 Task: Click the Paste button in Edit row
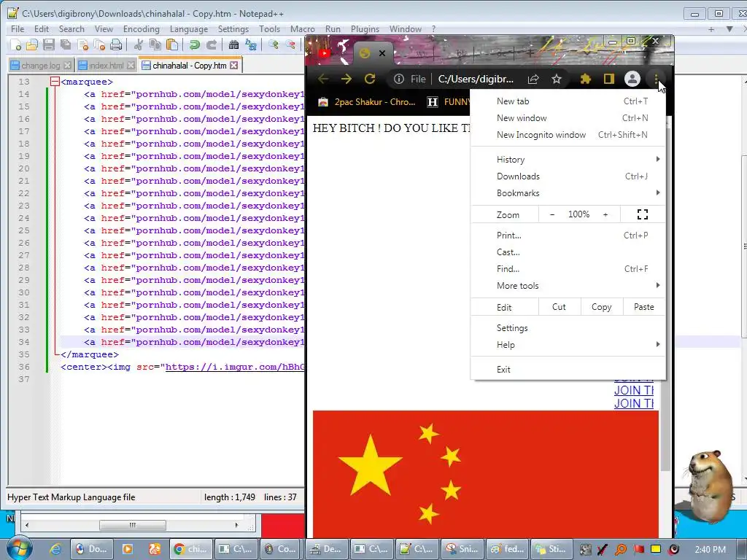tap(643, 307)
